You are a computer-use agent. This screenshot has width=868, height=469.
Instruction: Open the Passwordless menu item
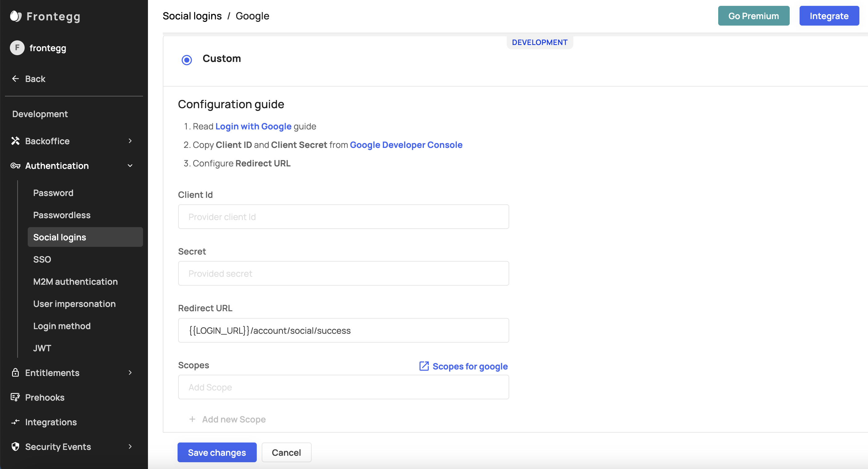[62, 215]
